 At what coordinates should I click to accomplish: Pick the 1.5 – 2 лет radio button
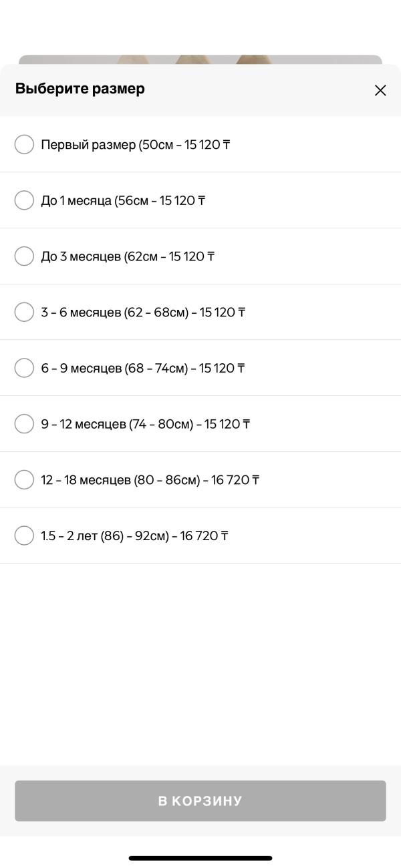coord(24,535)
